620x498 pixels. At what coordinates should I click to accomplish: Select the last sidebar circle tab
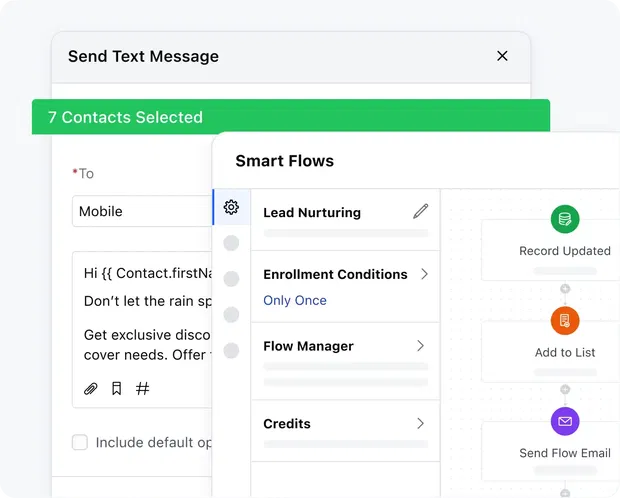coord(231,350)
